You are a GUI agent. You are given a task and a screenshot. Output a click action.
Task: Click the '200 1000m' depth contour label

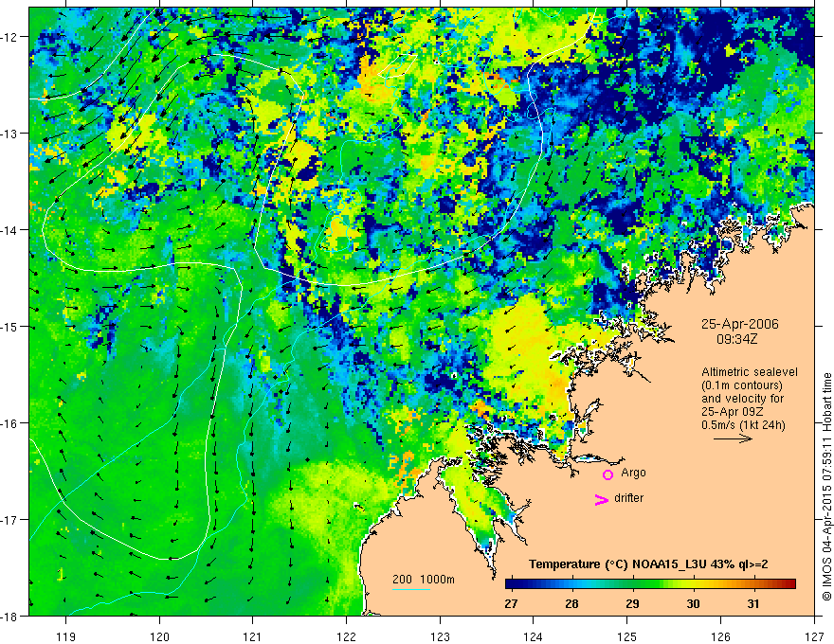click(x=424, y=580)
